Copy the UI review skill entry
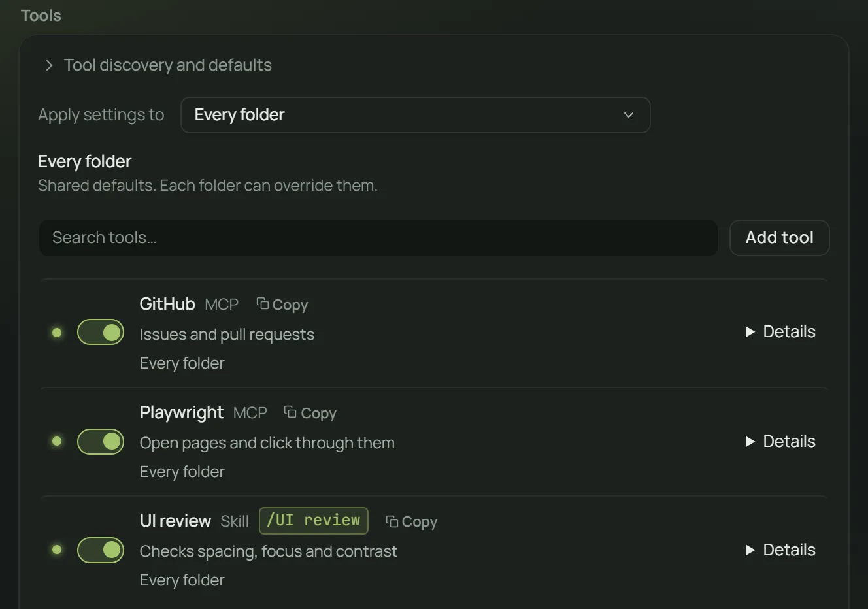The width and height of the screenshot is (868, 609). tap(411, 521)
